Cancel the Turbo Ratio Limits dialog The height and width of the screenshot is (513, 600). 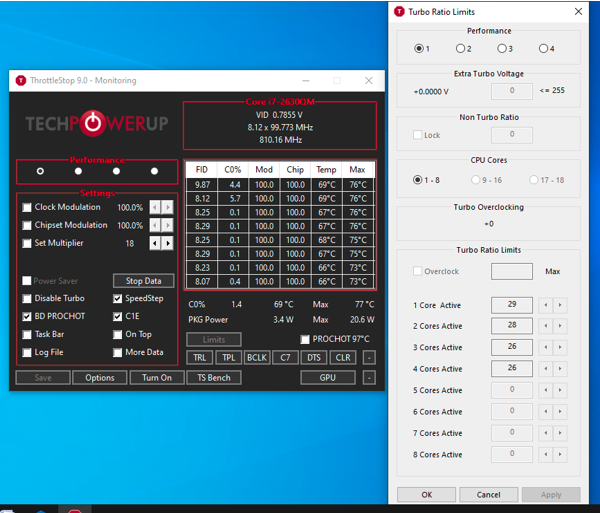[x=489, y=495]
